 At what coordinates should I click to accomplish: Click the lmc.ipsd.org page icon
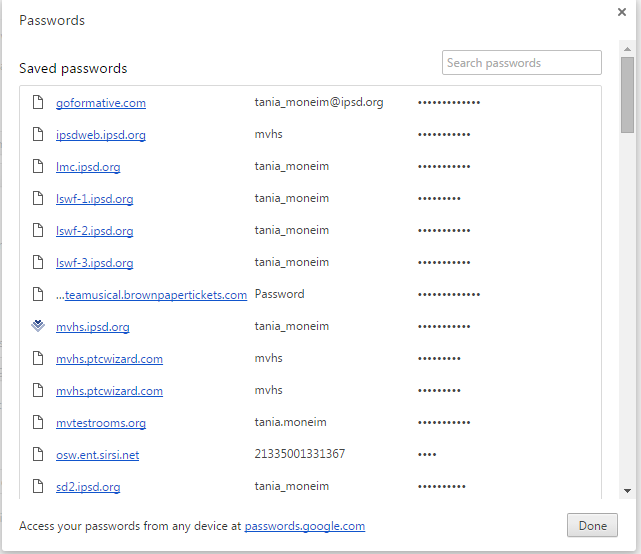[x=38, y=166]
